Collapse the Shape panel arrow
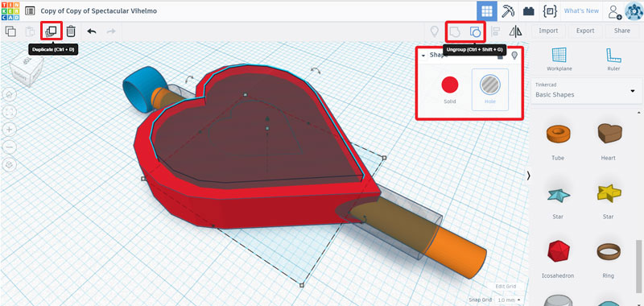Viewport: 644px width, 306px height. point(423,56)
